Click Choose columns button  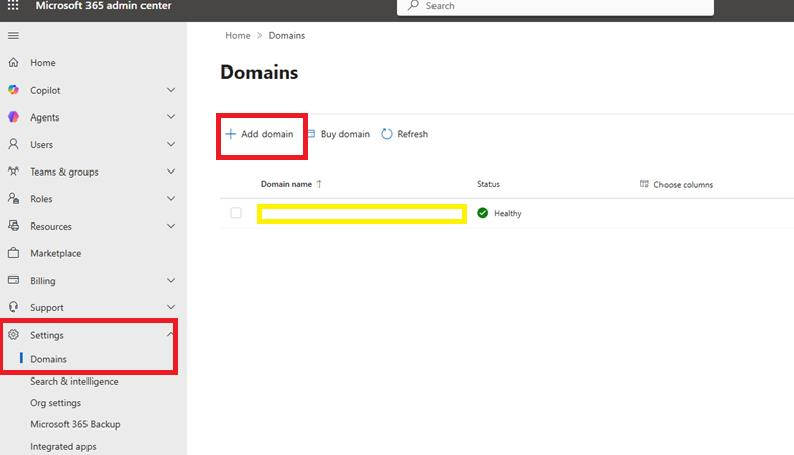point(676,184)
